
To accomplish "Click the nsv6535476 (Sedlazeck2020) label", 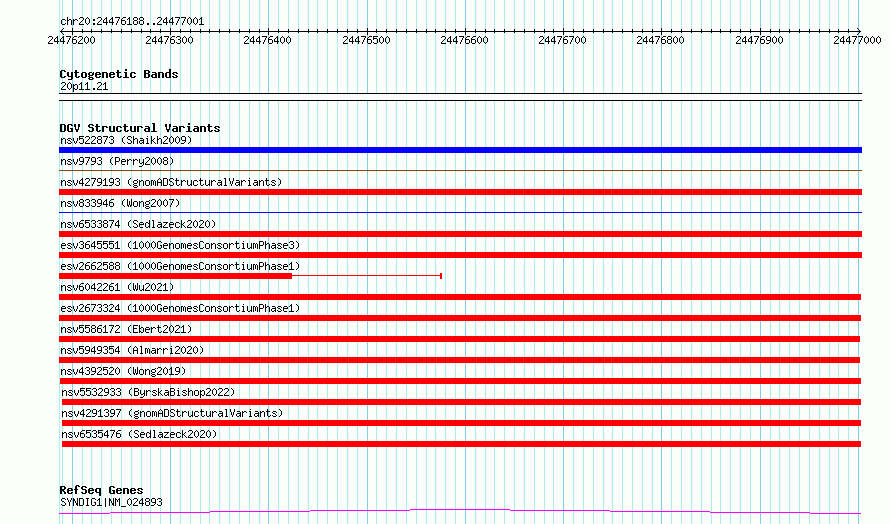I will point(139,434).
